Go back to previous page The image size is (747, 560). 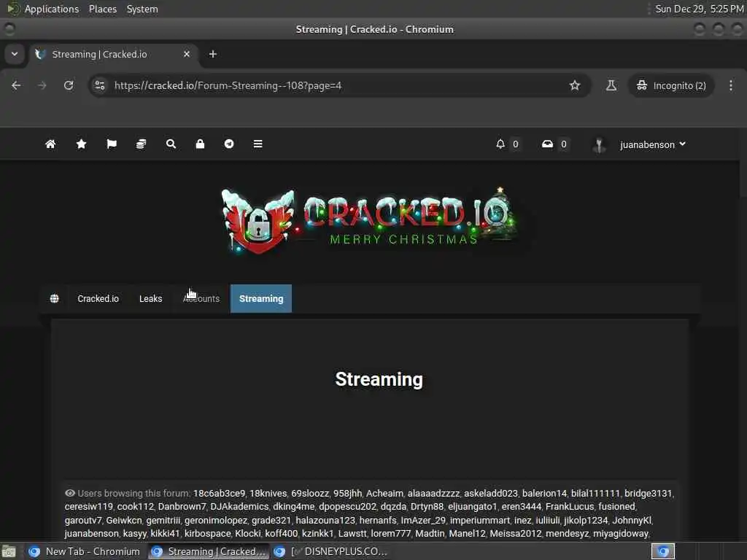(x=16, y=85)
